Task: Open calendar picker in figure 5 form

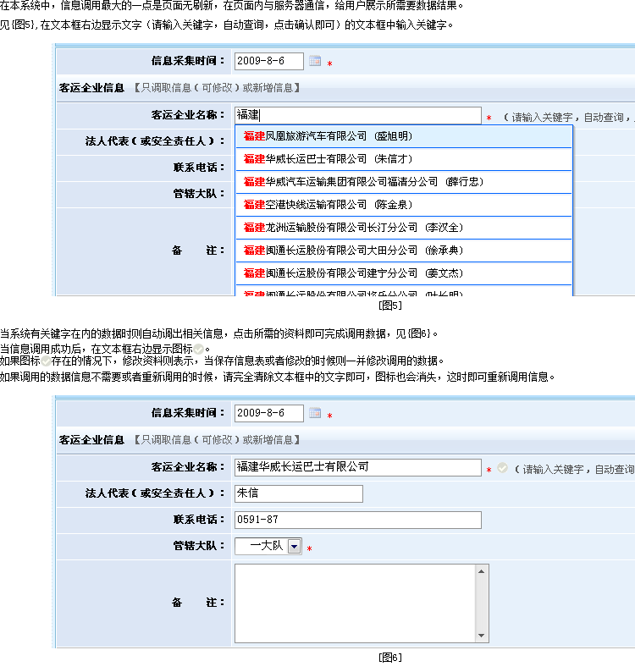Action: point(315,61)
